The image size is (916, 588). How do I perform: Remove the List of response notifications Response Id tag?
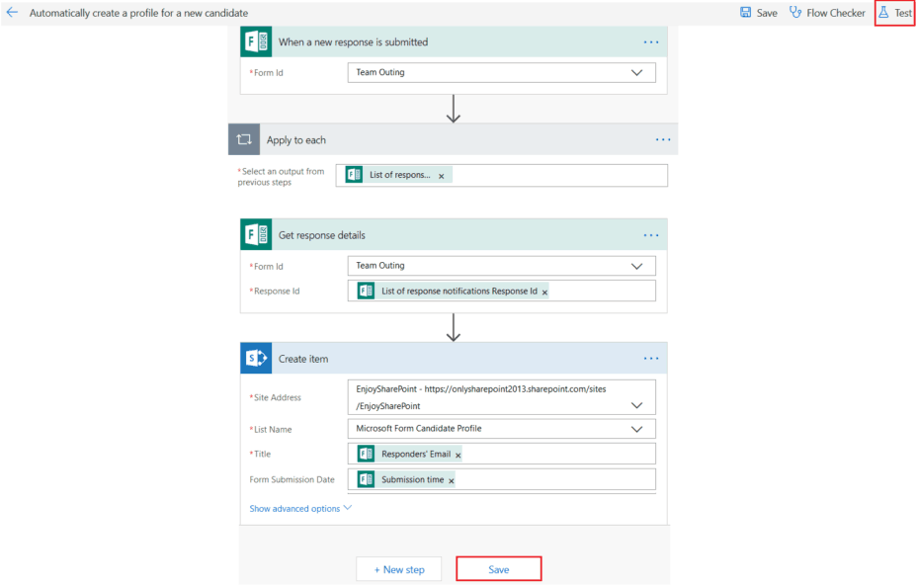point(544,290)
